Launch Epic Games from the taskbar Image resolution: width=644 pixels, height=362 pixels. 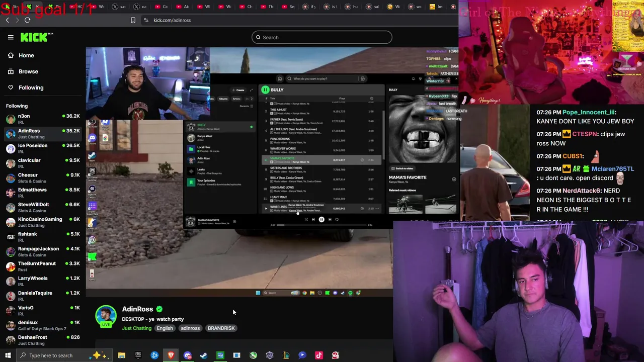coord(138,355)
